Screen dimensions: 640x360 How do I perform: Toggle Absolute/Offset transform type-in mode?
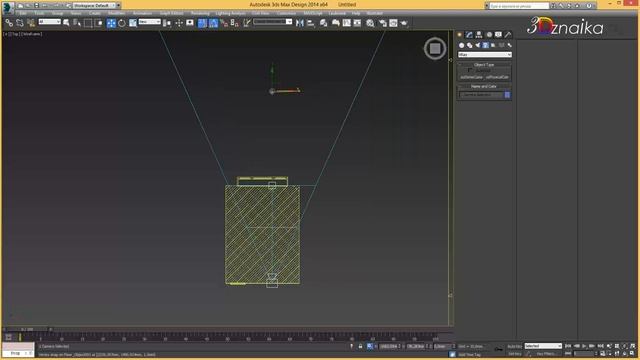370,346
